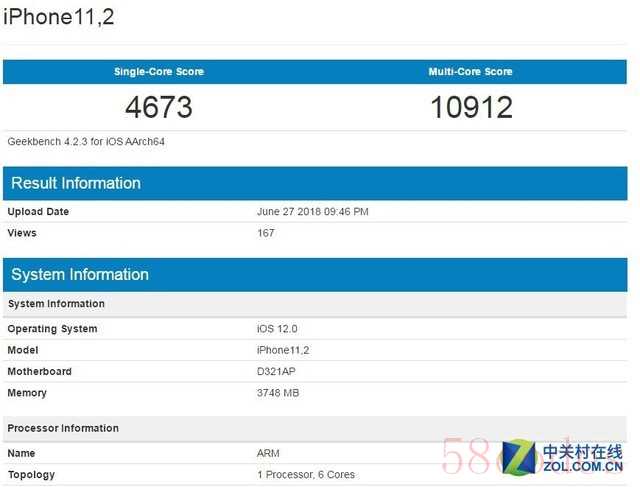Click the Motherboard label

coord(40,371)
